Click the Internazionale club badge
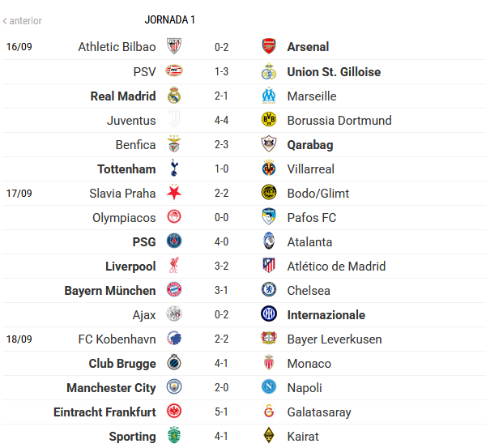 coord(269,314)
